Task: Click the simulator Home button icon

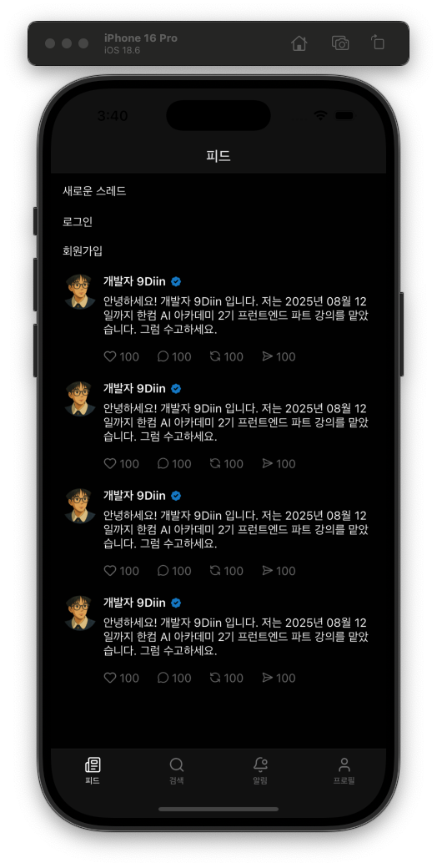Action: point(299,43)
